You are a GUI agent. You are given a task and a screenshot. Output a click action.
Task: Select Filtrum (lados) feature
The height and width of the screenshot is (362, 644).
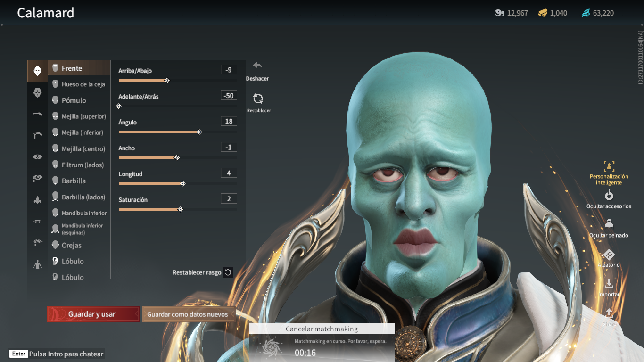79,165
